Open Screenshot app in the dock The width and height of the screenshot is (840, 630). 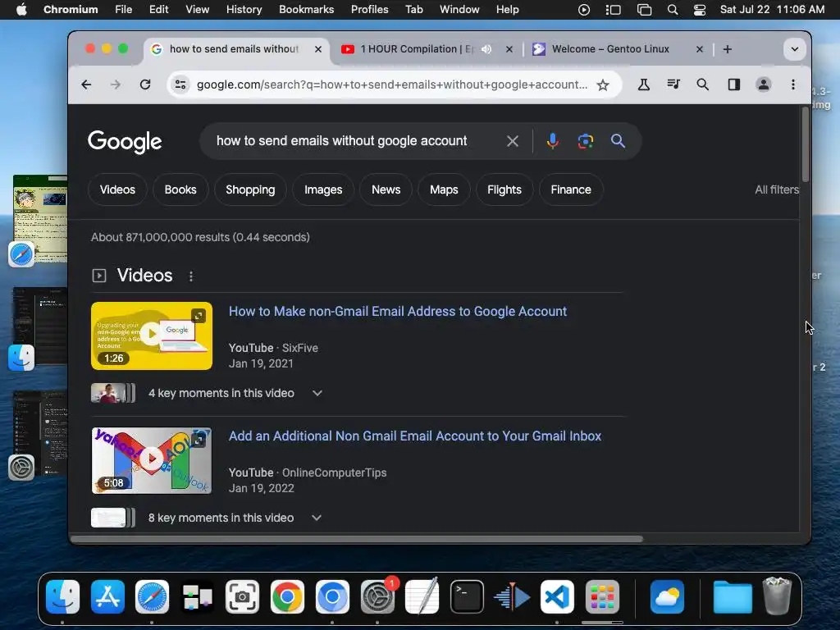click(242, 597)
